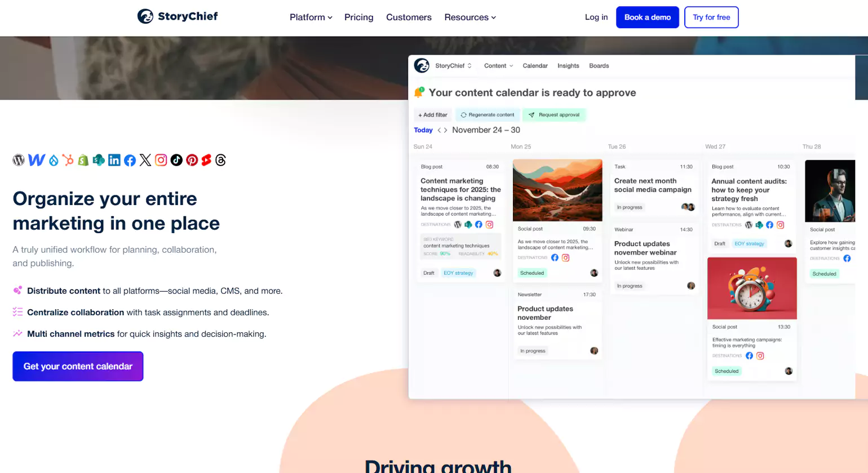Click the Book a demo button
Image resolution: width=868 pixels, height=473 pixels.
click(648, 17)
